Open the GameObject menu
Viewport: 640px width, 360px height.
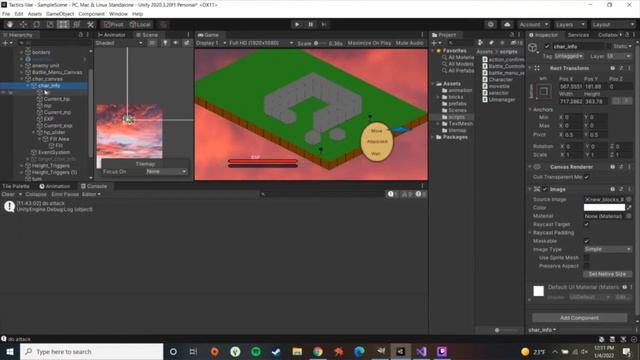click(60, 14)
